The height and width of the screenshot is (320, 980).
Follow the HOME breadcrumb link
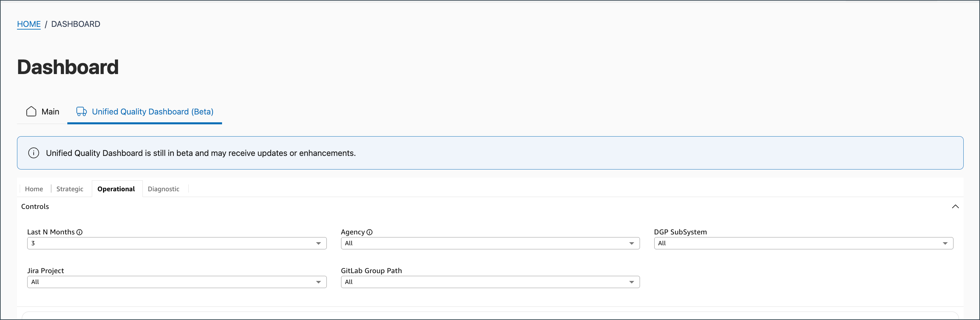coord(29,24)
